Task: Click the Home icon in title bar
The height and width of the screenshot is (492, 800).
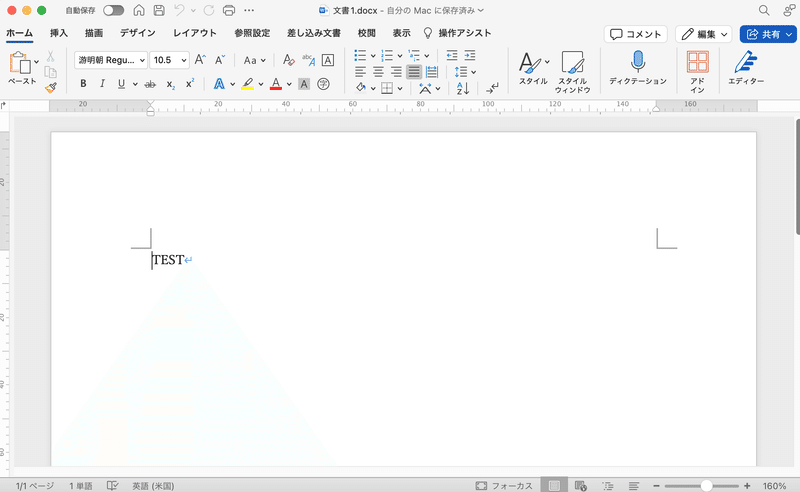Action: (138, 10)
